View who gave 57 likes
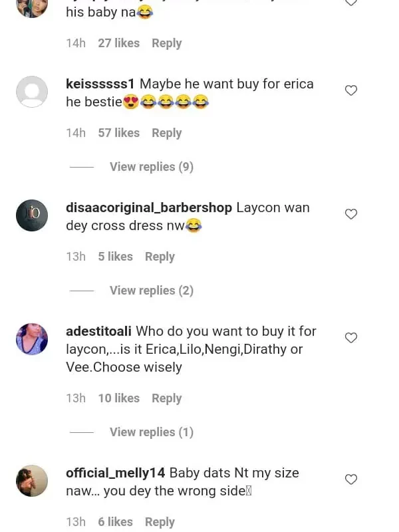The width and height of the screenshot is (399, 532). click(x=118, y=133)
